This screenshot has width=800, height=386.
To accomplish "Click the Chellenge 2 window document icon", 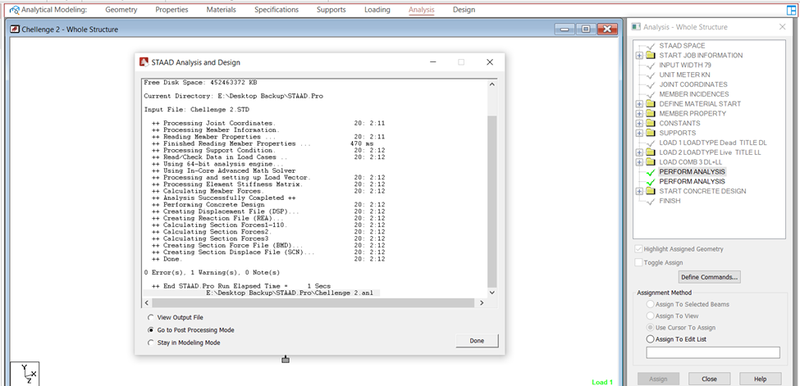I will (x=15, y=30).
